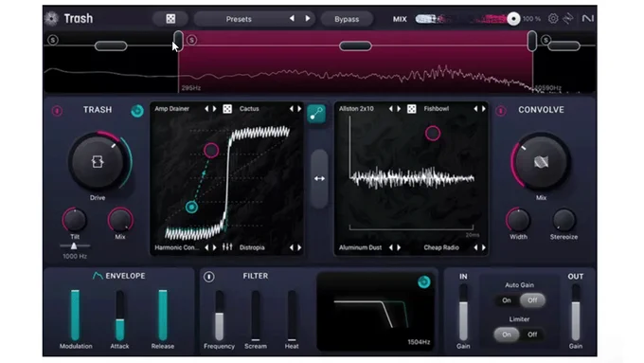Click the high band crossover handle near 10590Hz
Screen dimensions: 644x363
(532, 41)
